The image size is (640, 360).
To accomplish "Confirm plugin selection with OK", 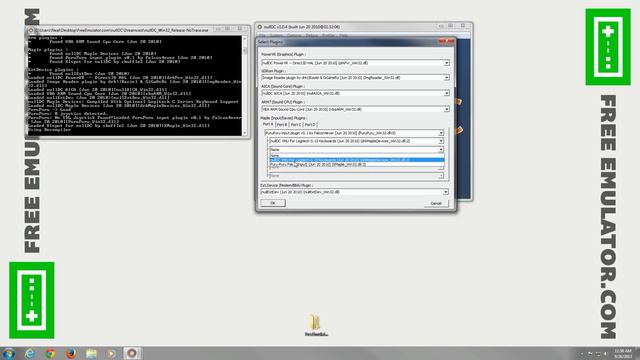I will 273,203.
